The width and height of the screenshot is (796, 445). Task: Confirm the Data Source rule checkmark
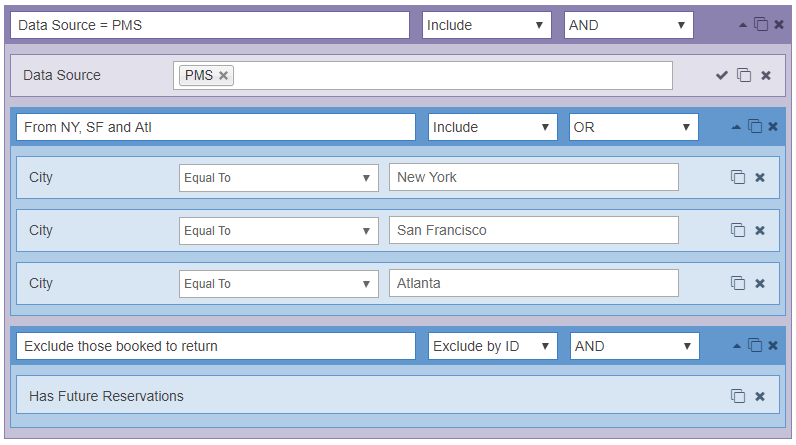pos(721,76)
